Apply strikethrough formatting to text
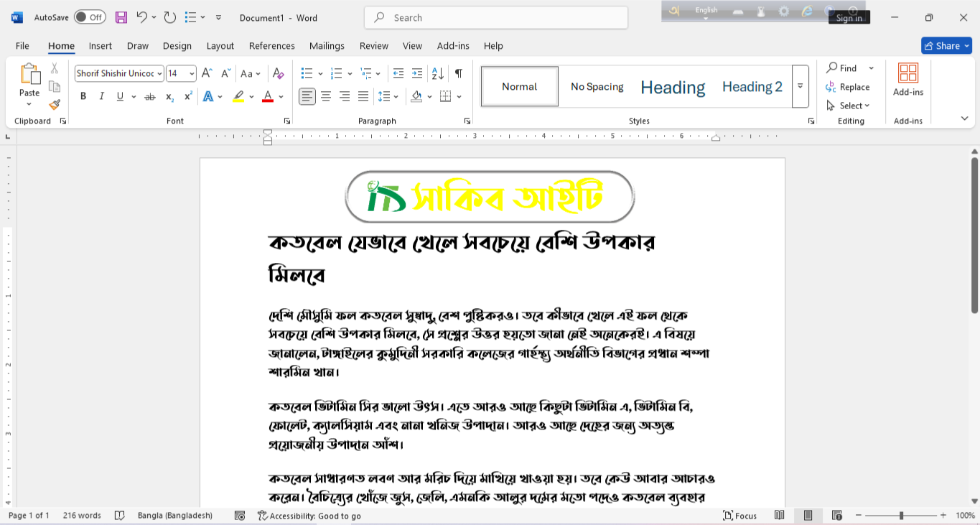The width and height of the screenshot is (980, 525). click(150, 96)
